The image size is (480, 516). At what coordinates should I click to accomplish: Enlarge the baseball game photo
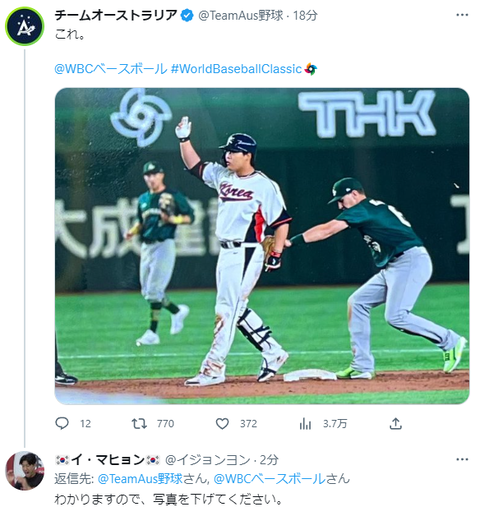click(x=262, y=246)
